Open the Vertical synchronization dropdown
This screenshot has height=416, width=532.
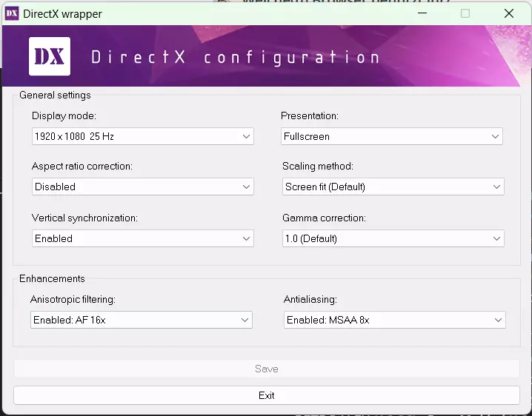point(143,238)
